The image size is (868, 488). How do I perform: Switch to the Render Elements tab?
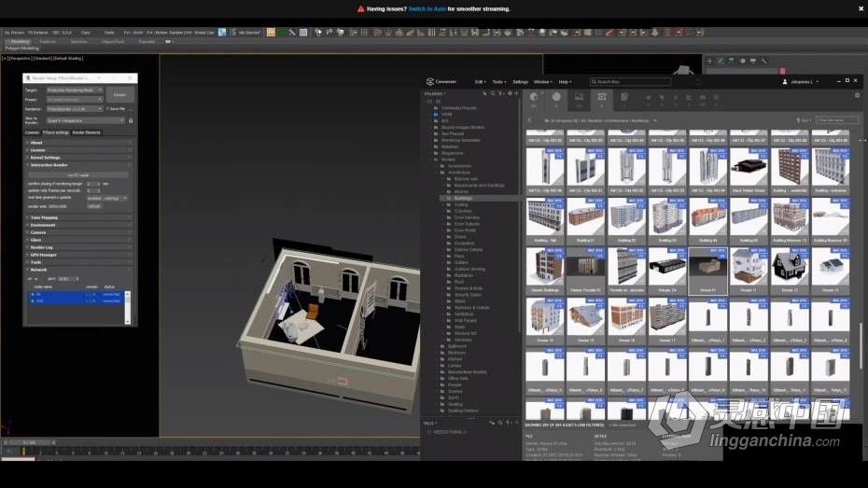87,132
